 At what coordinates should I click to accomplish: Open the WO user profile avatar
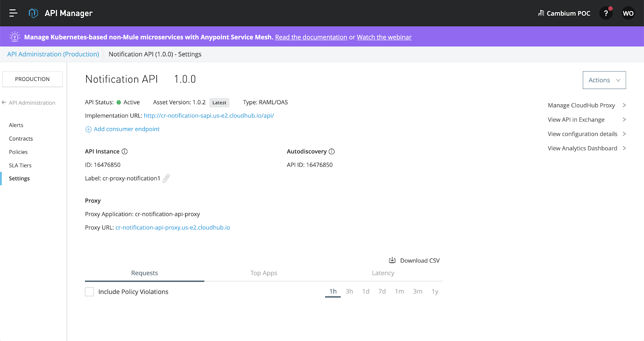coord(628,13)
